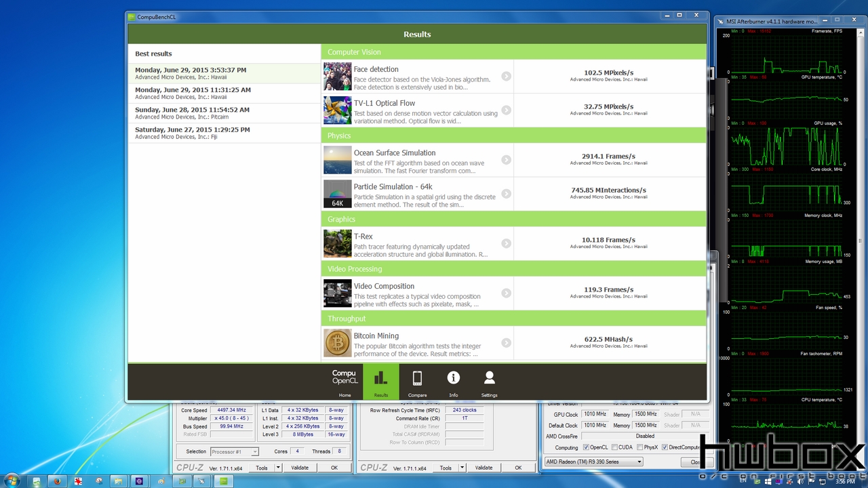Screen dimensions: 868x488
Task: Open Ocean Surface Simulation details arrow
Action: (x=506, y=160)
